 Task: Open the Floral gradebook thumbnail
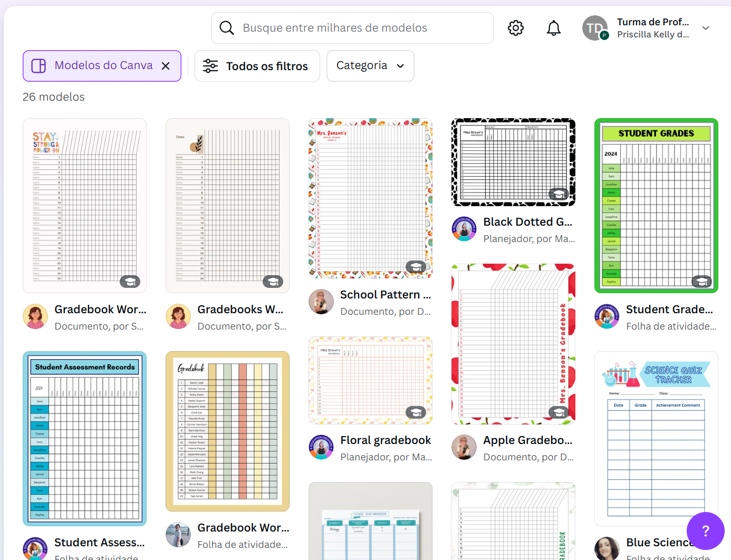tap(371, 381)
